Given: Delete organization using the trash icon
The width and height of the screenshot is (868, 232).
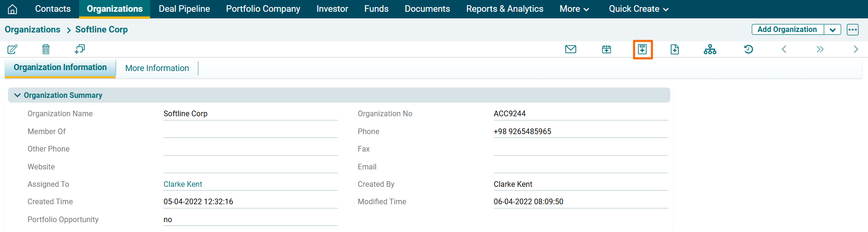Looking at the screenshot, I should pos(46,49).
